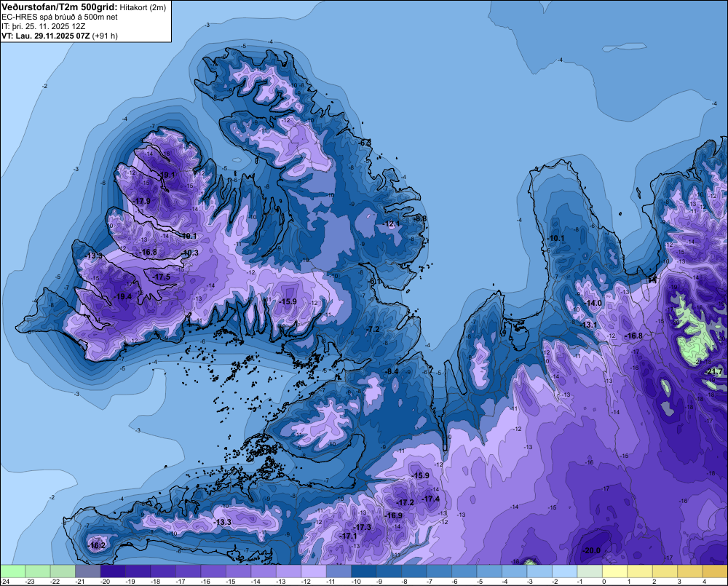The width and height of the screenshot is (728, 586).
Task: Click the -17.2 temperature label
Action: (x=405, y=502)
